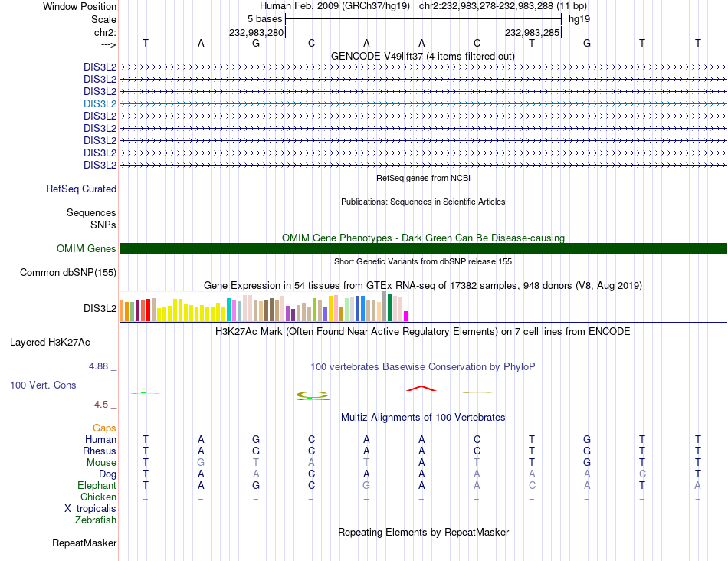Click the orange Gaps label
This screenshot has width=728, height=561.
pyautogui.click(x=104, y=428)
